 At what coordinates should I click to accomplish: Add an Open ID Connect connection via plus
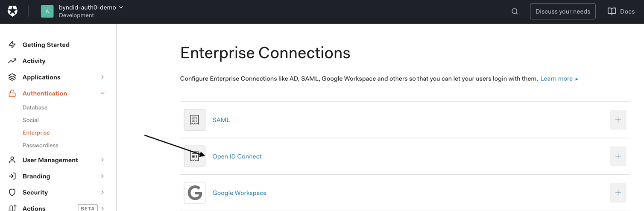point(618,156)
